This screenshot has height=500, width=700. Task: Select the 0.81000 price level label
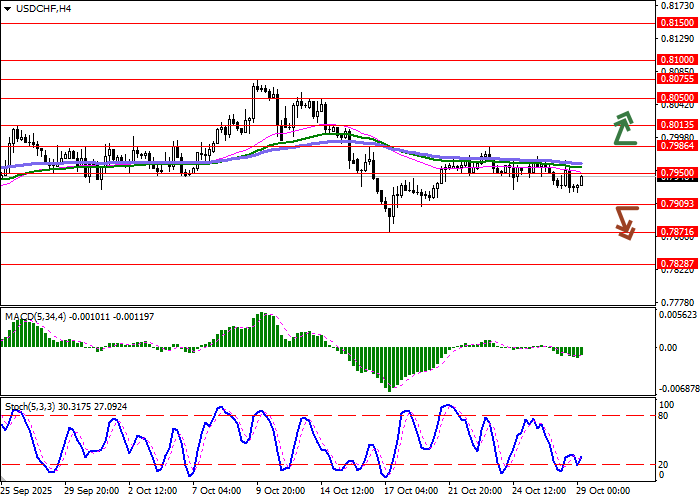[x=678, y=60]
